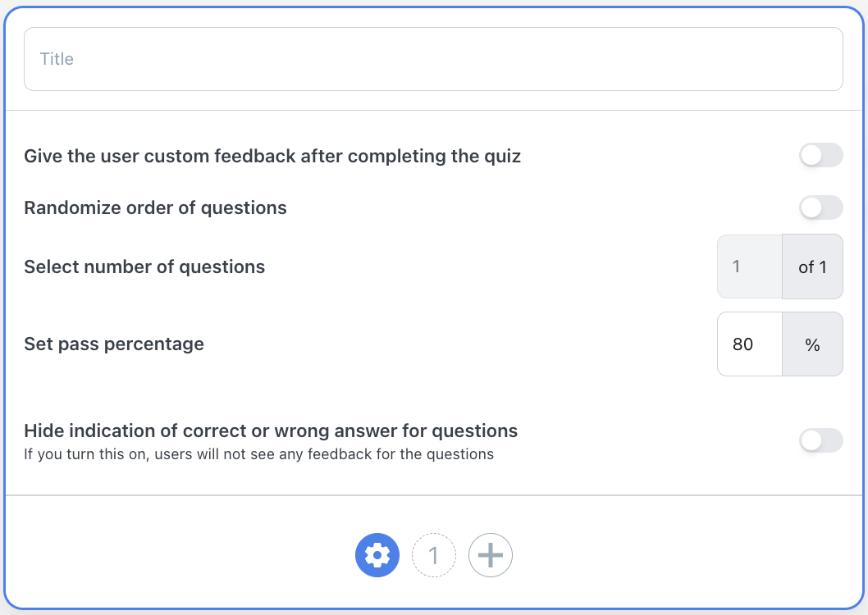The image size is (868, 615).
Task: Add a new question with plus icon
Action: tap(490, 554)
